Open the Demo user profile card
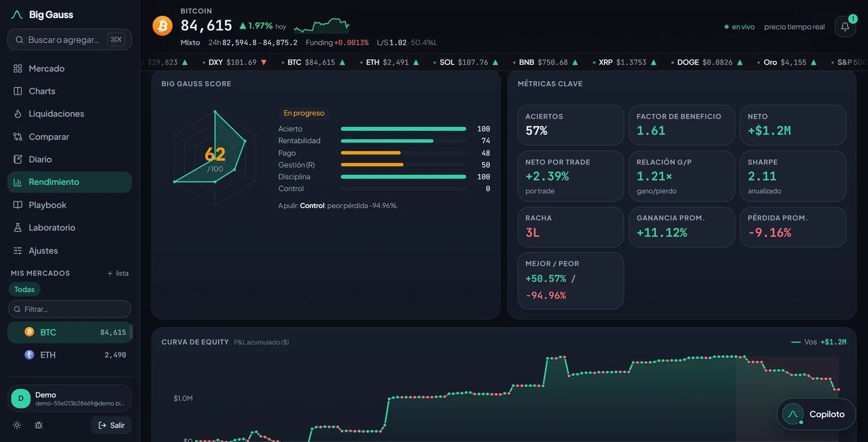Image resolution: width=868 pixels, height=442 pixels. coord(69,399)
